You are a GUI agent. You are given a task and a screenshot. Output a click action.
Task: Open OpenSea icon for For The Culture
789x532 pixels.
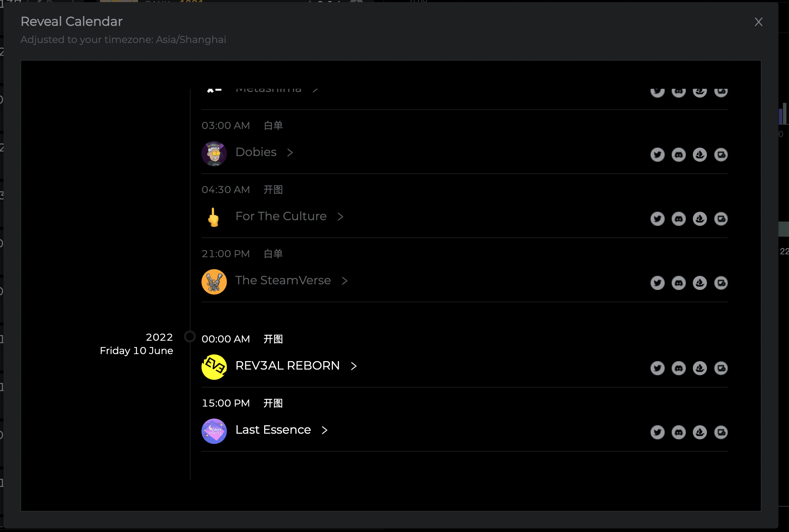[700, 219]
